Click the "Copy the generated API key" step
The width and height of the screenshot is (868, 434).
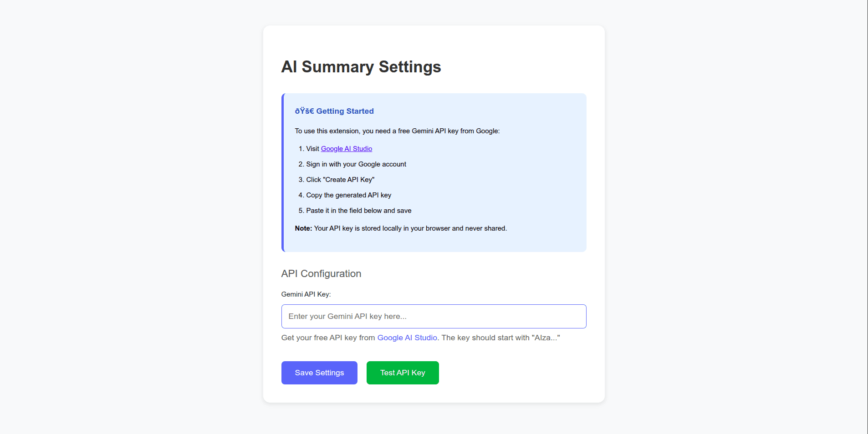click(348, 195)
